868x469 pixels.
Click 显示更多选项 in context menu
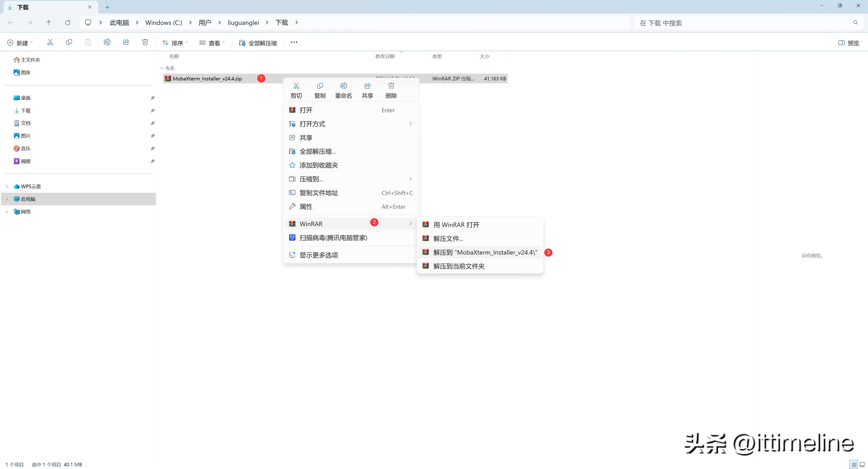[x=318, y=255]
